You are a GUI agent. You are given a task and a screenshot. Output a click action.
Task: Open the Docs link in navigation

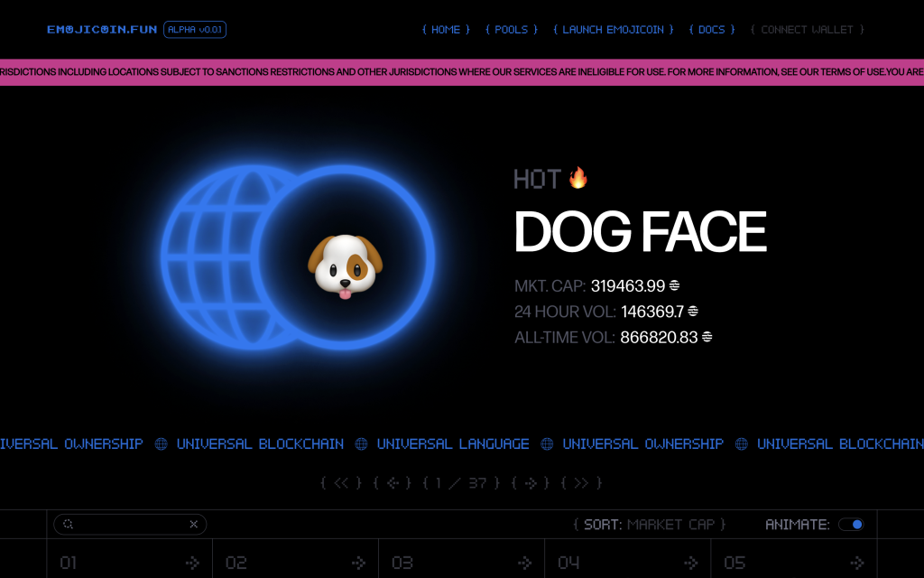pyautogui.click(x=711, y=30)
